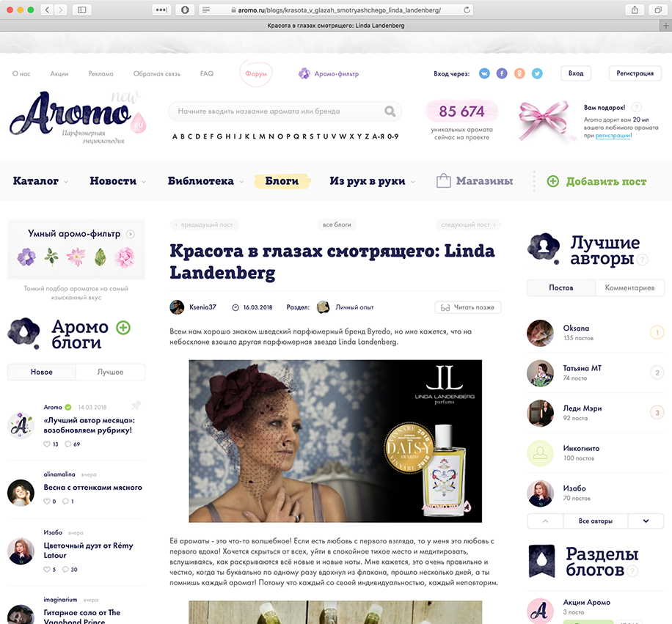Click the search magnifier icon
The height and width of the screenshot is (624, 672).
click(x=390, y=111)
